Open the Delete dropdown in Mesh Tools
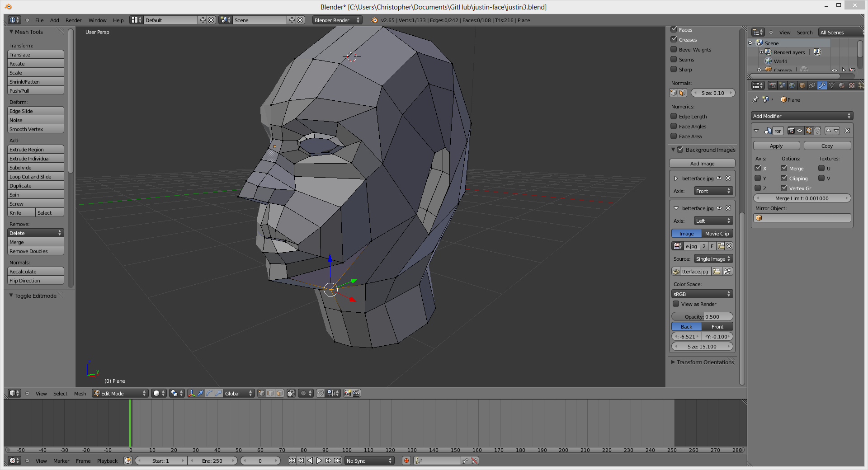 click(36, 233)
